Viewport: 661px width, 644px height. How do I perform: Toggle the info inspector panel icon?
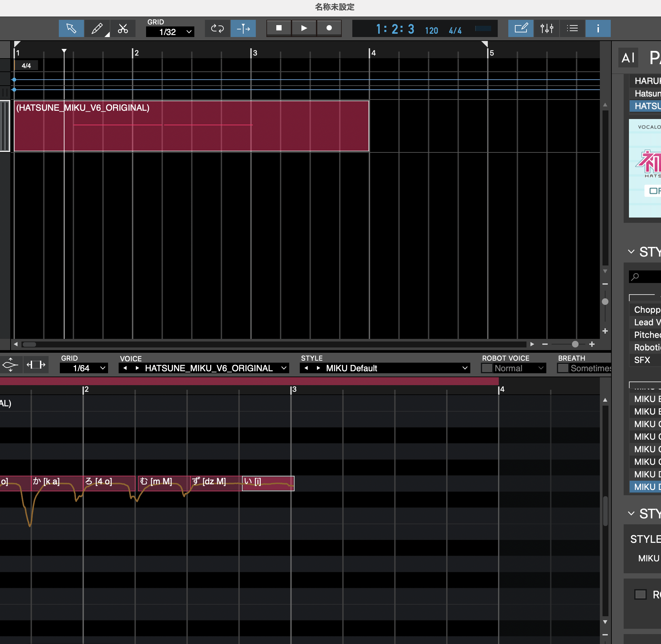598,28
